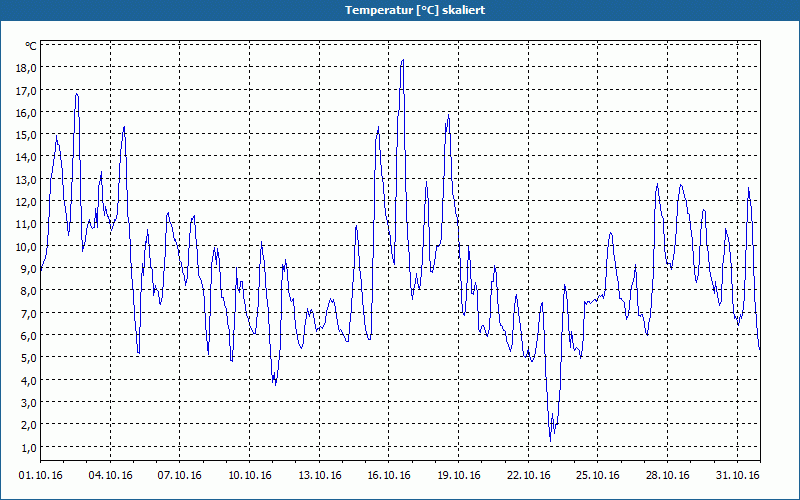The width and height of the screenshot is (800, 500).
Task: Click the 12,0 y-axis label
Action: (x=27, y=202)
